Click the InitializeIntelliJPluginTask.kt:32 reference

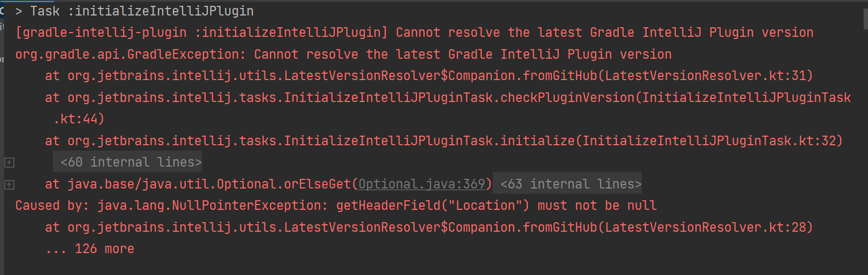(x=712, y=141)
